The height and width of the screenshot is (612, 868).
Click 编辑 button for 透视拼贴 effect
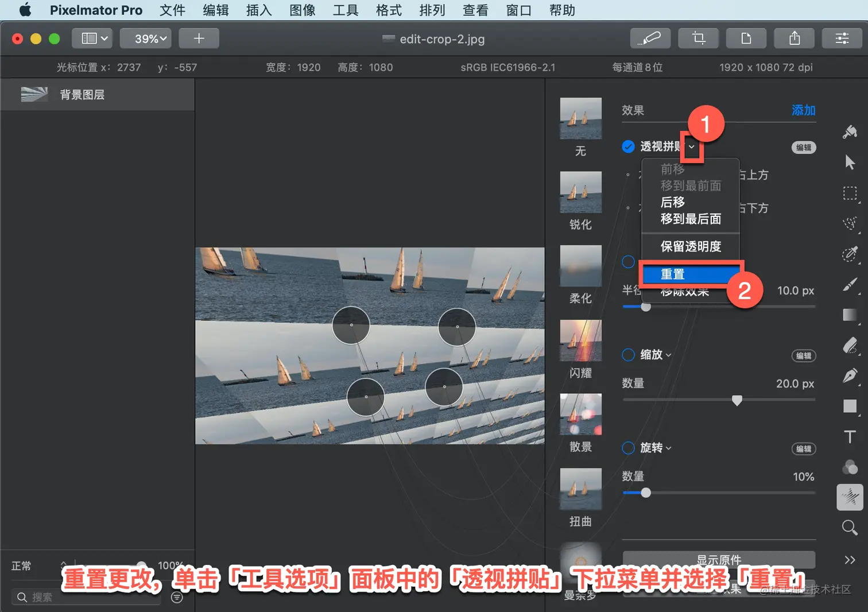click(804, 148)
